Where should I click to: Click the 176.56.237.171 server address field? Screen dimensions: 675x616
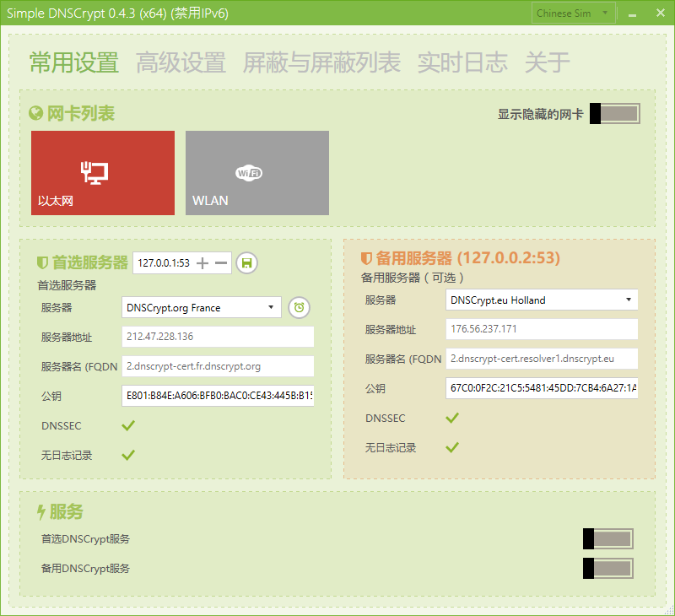542,329
